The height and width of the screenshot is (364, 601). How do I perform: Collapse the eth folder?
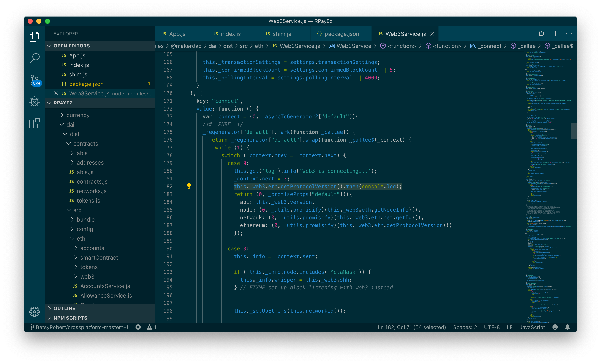(x=100, y=239)
